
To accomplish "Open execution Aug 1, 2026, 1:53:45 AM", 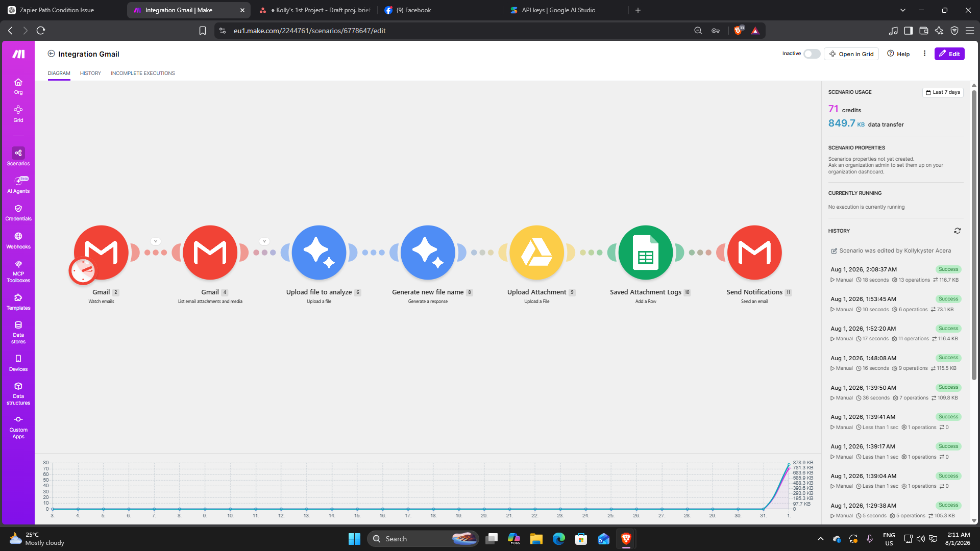I will pos(895,304).
